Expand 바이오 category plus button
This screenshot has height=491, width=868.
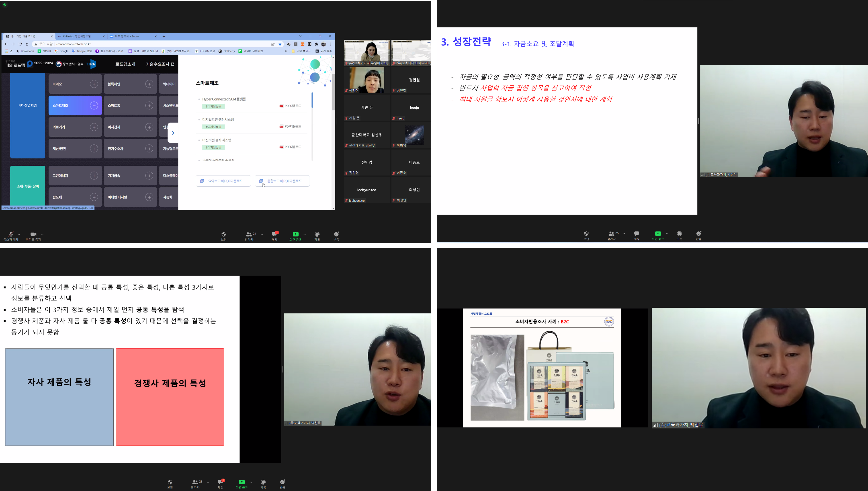pyautogui.click(x=94, y=84)
